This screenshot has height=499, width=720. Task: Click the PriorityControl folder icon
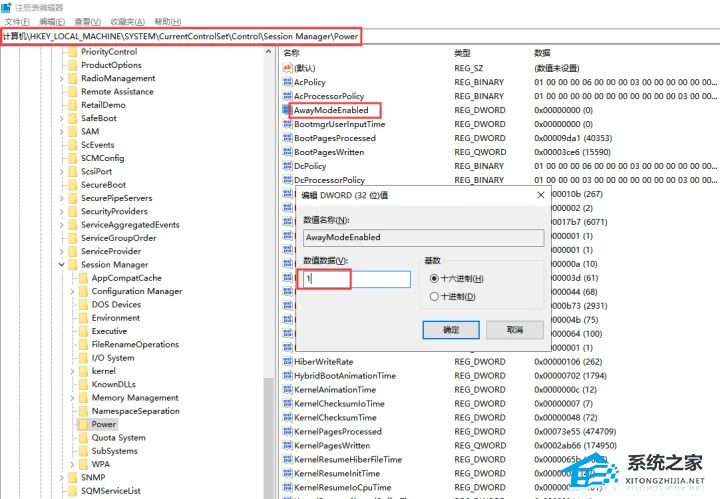coord(73,52)
